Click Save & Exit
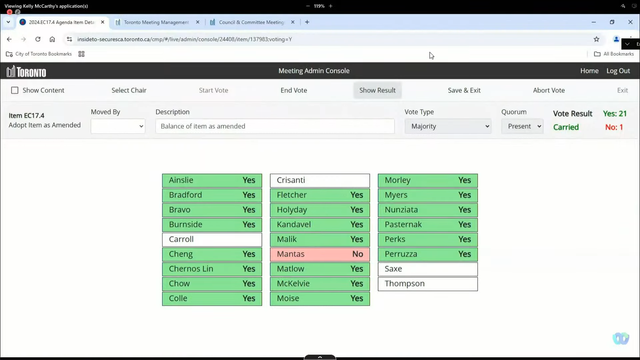The height and width of the screenshot is (360, 640). coord(464,90)
